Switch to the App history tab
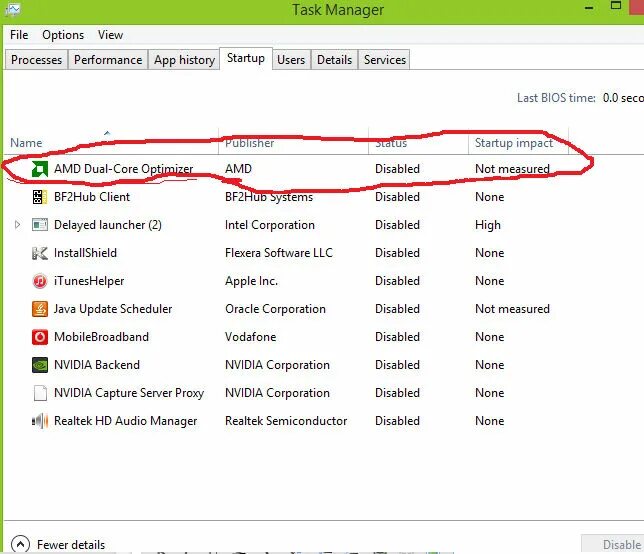 (184, 60)
